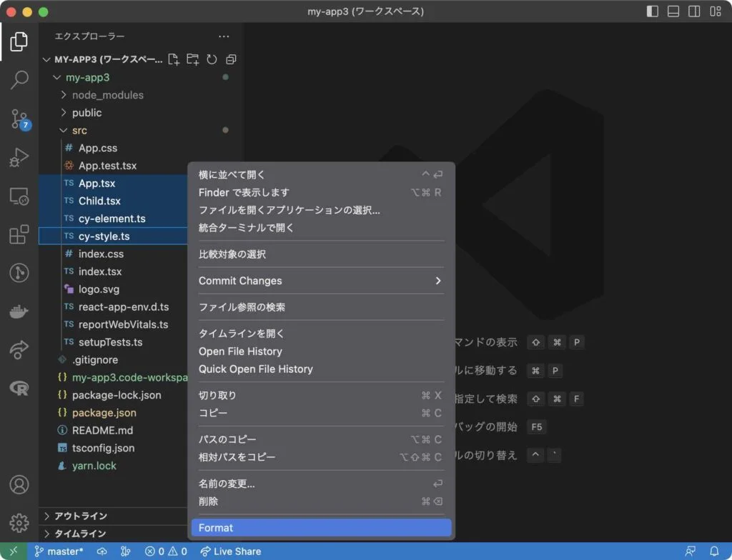Screen dimensions: 732x560
Task: Collapse the src folder
Action: coord(79,130)
